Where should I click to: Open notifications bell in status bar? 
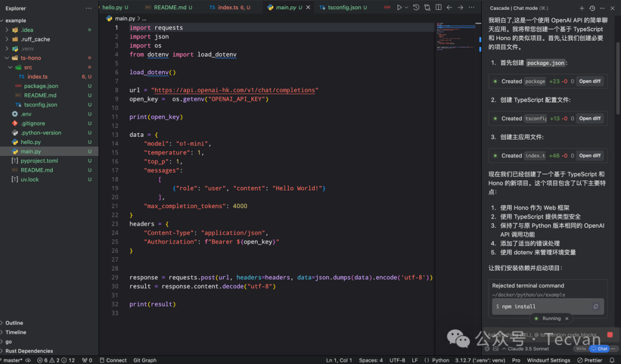point(613,360)
